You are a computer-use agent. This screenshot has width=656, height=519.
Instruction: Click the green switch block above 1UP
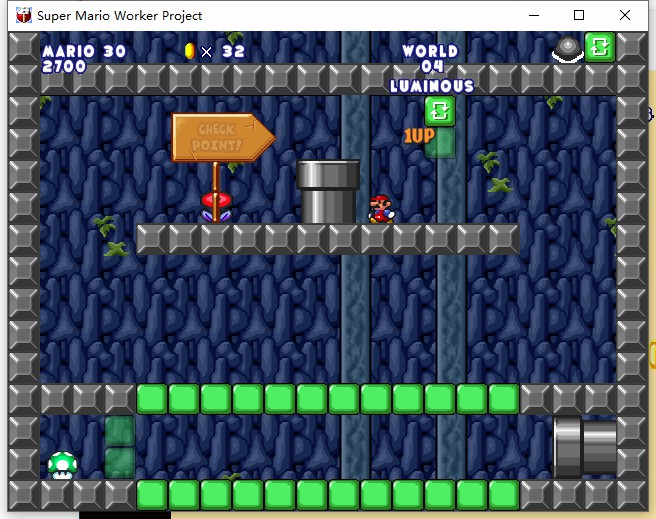tap(440, 111)
